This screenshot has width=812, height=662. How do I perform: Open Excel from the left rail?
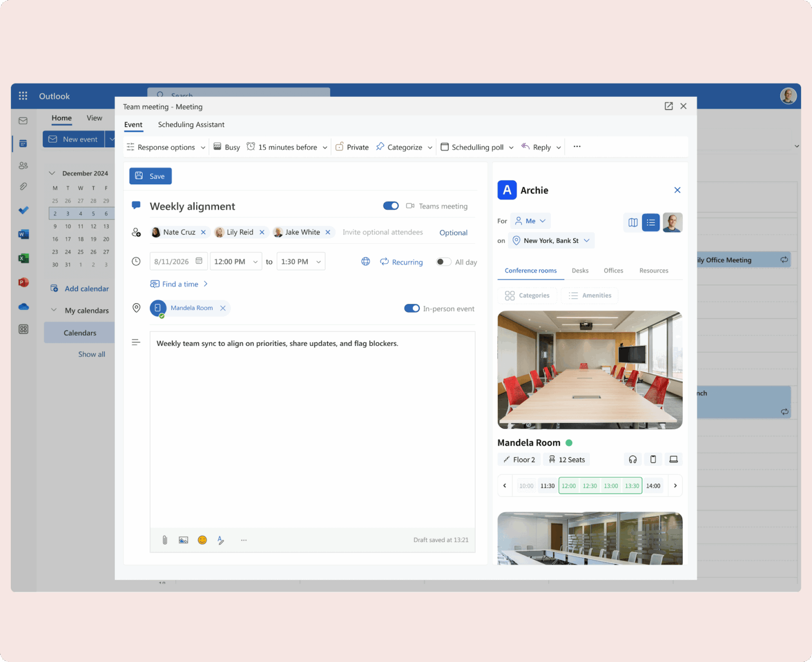tap(23, 258)
